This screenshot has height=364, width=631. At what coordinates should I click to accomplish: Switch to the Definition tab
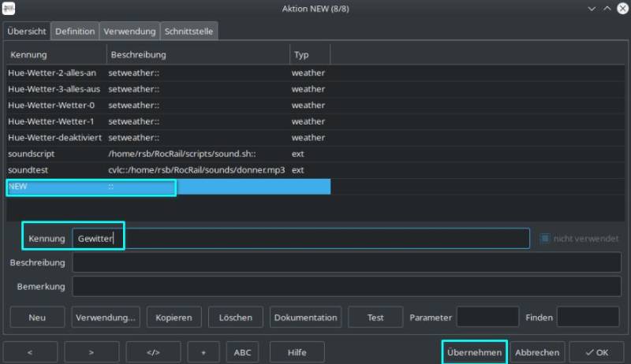(x=76, y=31)
